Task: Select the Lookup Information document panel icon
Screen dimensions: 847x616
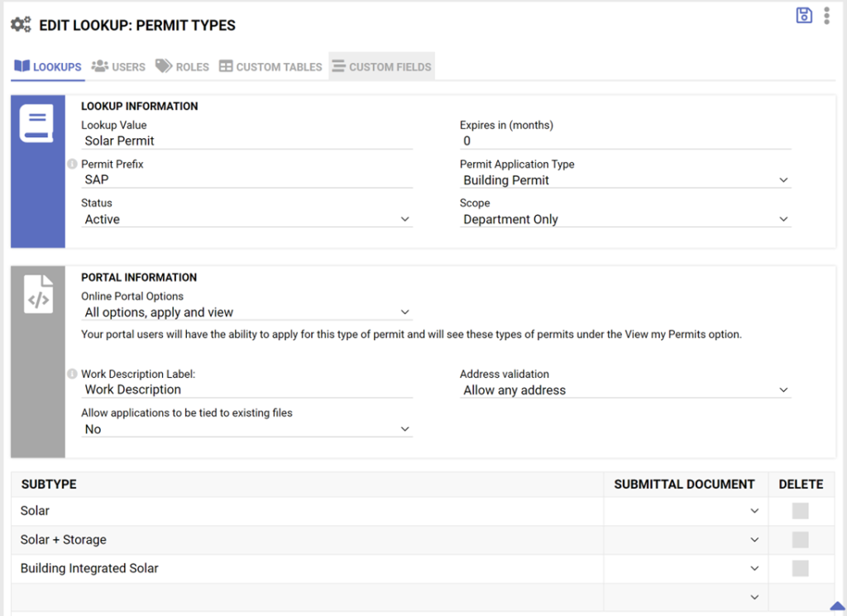Action: [x=36, y=122]
